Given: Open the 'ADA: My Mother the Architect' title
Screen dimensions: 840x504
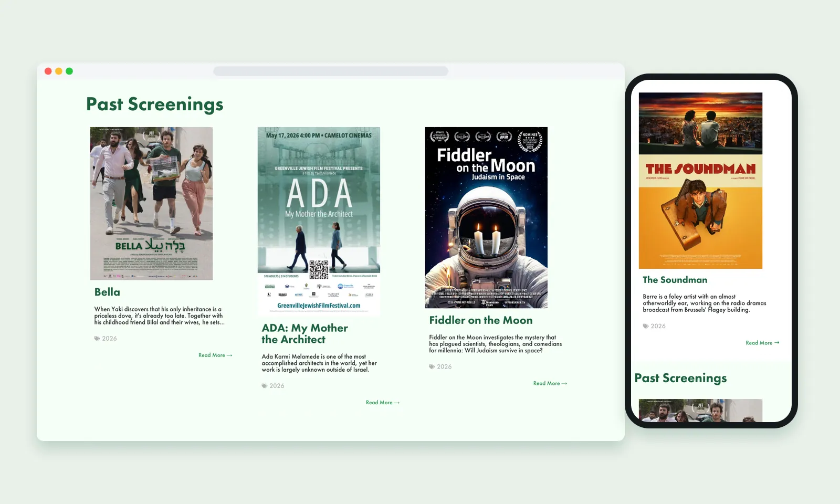Looking at the screenshot, I should coord(305,334).
